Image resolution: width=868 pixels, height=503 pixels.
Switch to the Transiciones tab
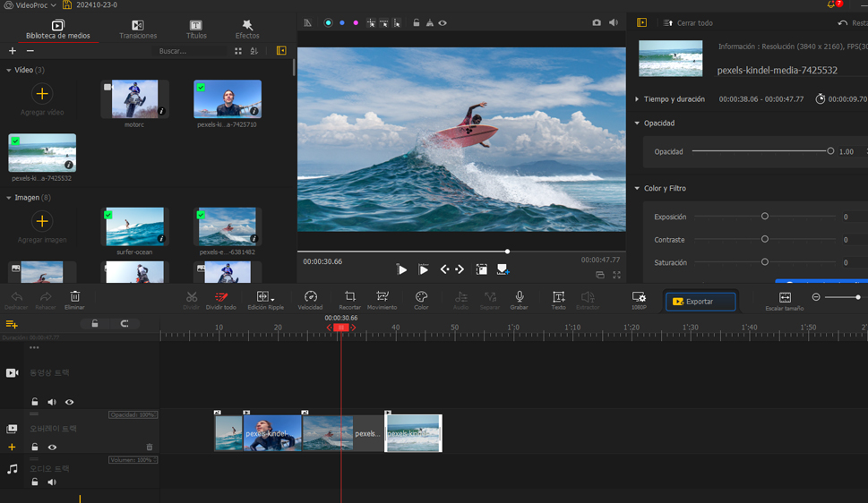(x=138, y=30)
